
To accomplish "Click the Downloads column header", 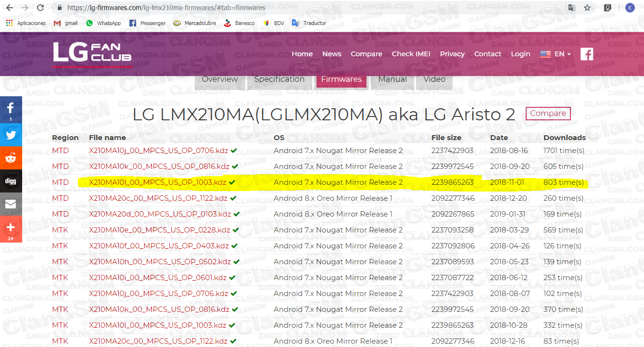I will [x=565, y=138].
